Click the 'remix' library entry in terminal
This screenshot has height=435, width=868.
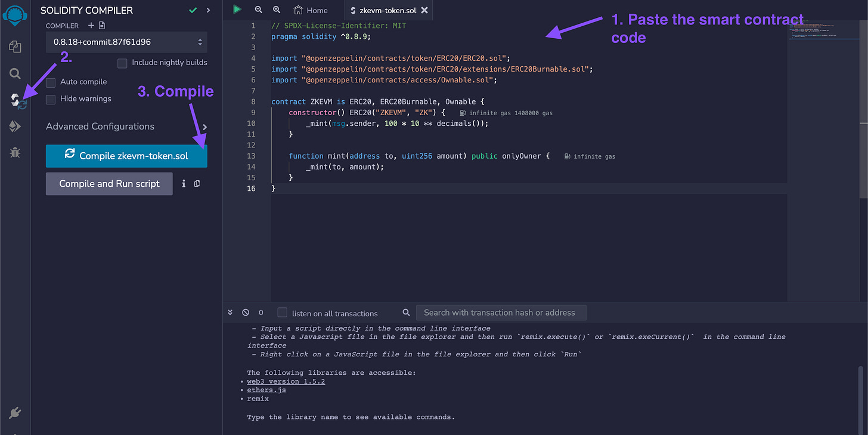pyautogui.click(x=258, y=399)
